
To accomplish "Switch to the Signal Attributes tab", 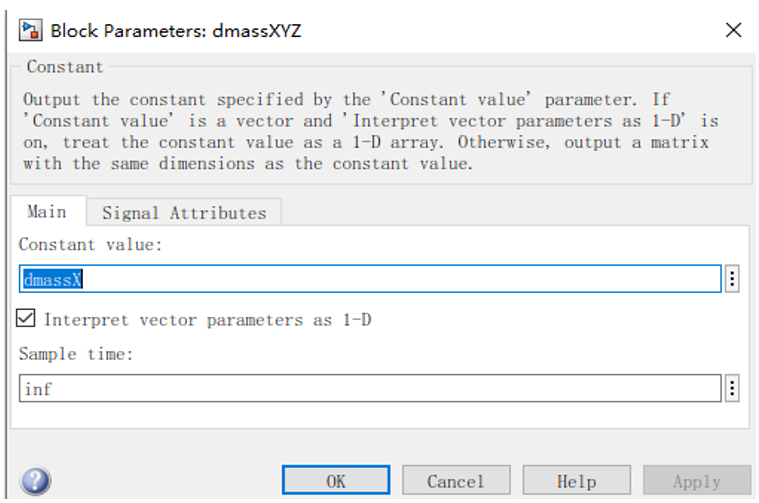I will click(184, 213).
